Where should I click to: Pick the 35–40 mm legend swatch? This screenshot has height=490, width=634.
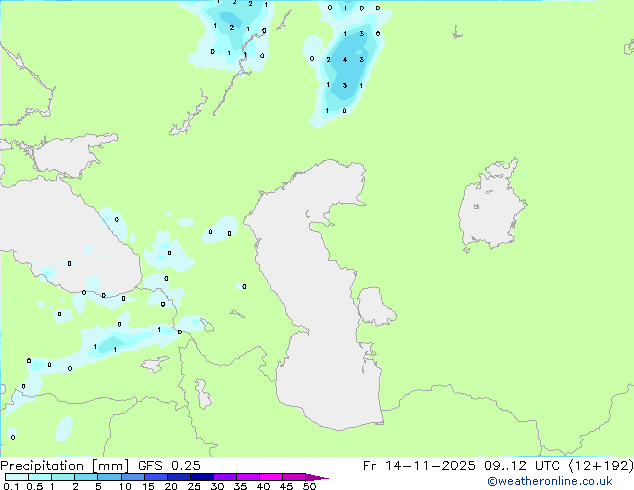(248, 477)
